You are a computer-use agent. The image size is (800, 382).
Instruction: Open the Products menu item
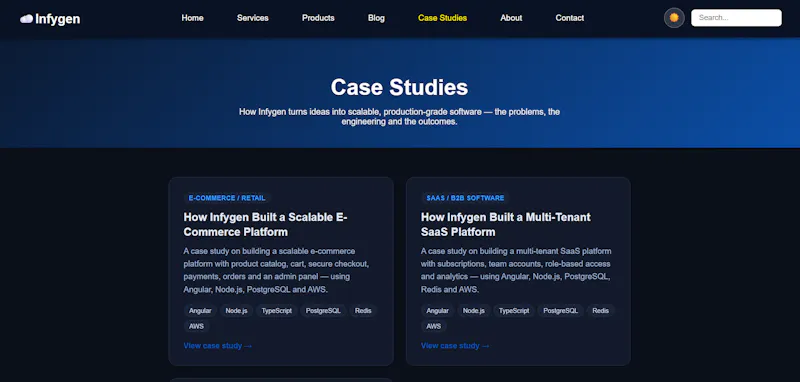(x=318, y=18)
